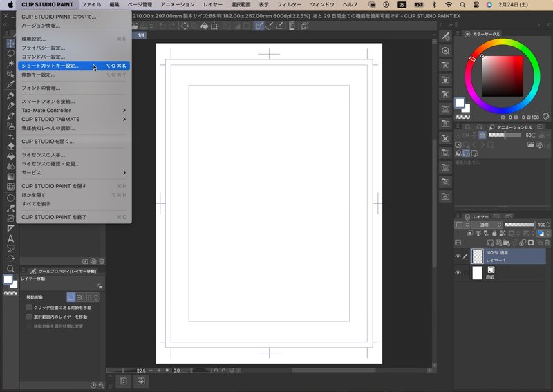Choose コマンドバー設定... entry
This screenshot has width=553, height=392.
click(74, 57)
